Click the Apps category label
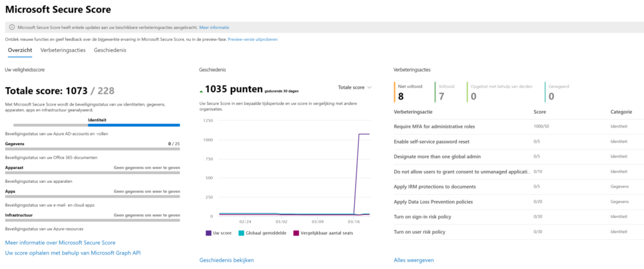644x269 pixels. (x=10, y=192)
